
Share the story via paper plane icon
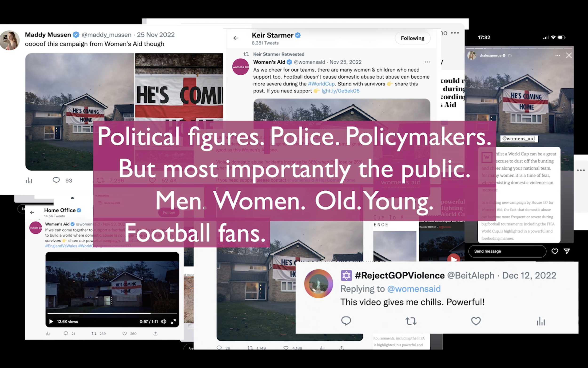pos(567,251)
